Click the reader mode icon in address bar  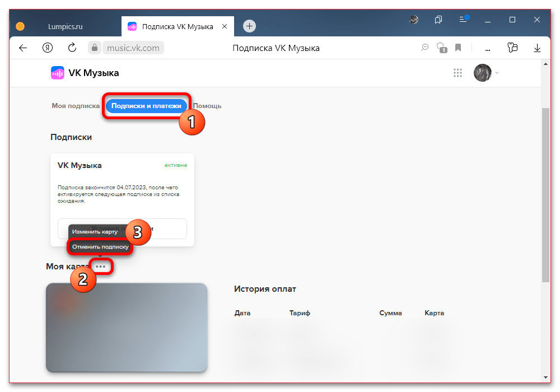coord(425,48)
